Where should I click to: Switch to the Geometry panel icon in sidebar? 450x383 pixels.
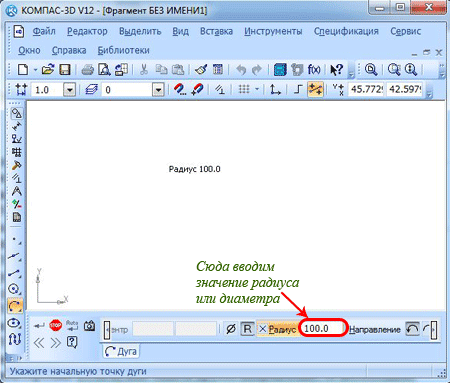pyautogui.click(x=16, y=113)
